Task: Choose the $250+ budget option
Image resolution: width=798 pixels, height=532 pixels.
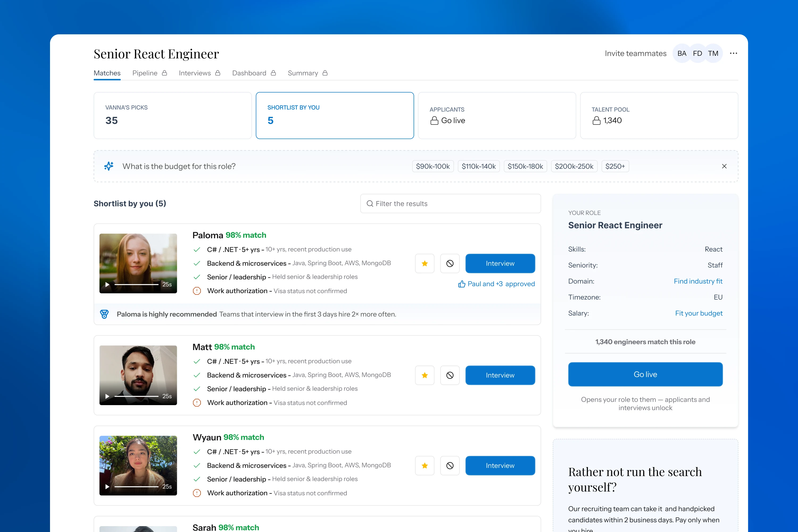Action: click(x=615, y=166)
